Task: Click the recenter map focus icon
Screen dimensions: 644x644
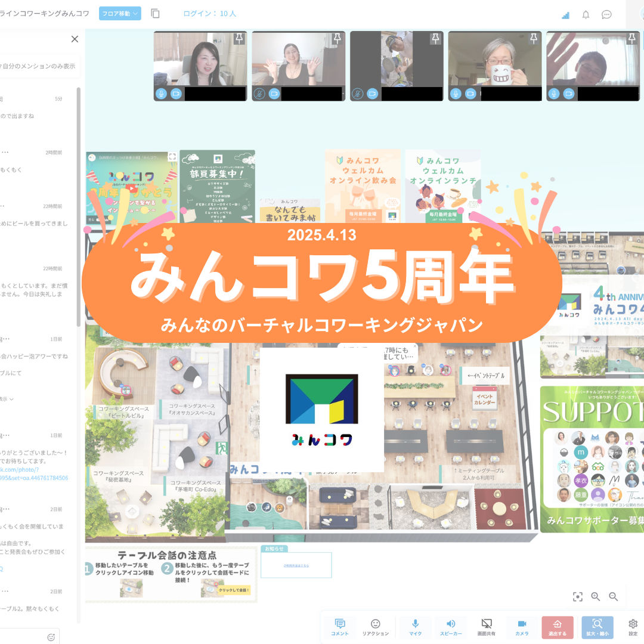Action: click(x=578, y=597)
